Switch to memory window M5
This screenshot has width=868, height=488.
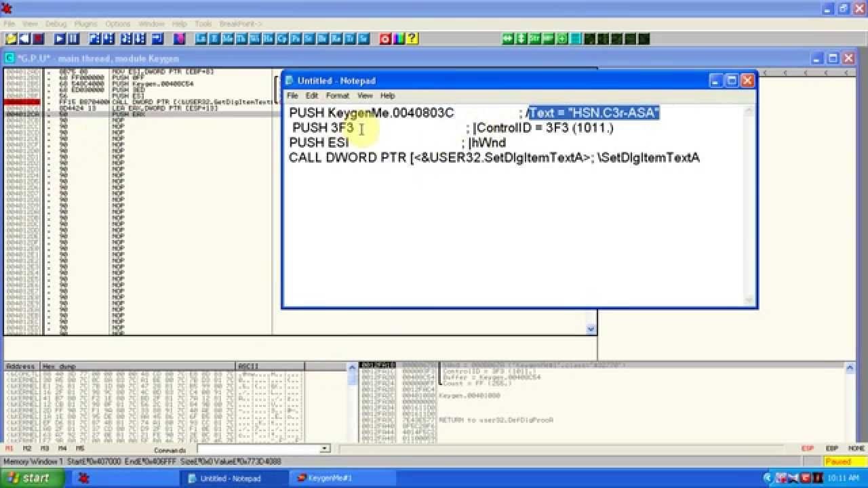click(80, 449)
